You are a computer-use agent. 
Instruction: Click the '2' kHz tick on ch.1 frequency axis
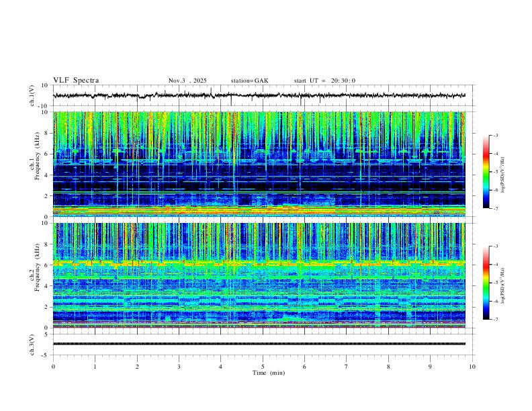[x=47, y=196]
